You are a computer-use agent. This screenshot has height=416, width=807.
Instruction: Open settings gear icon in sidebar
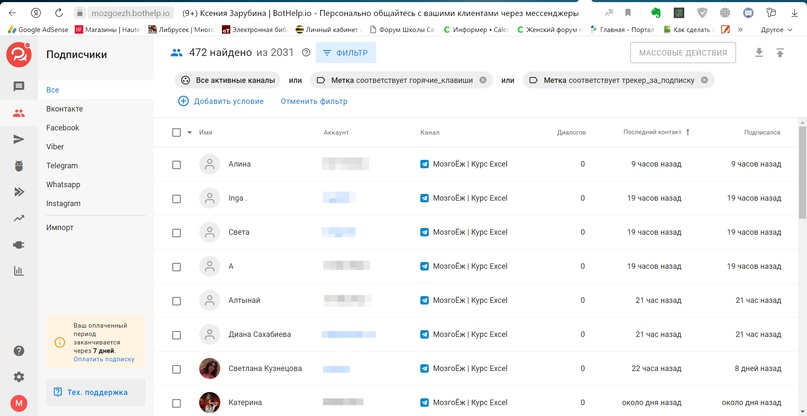click(18, 377)
